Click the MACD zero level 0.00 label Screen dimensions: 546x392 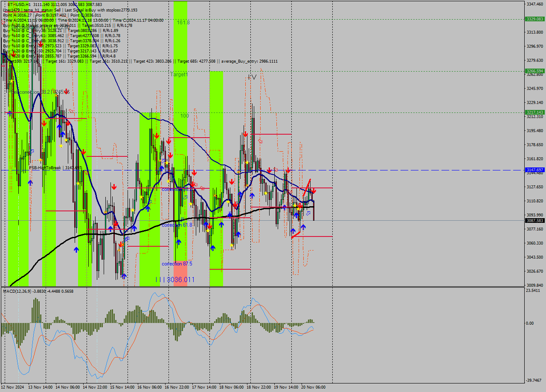(x=529, y=323)
